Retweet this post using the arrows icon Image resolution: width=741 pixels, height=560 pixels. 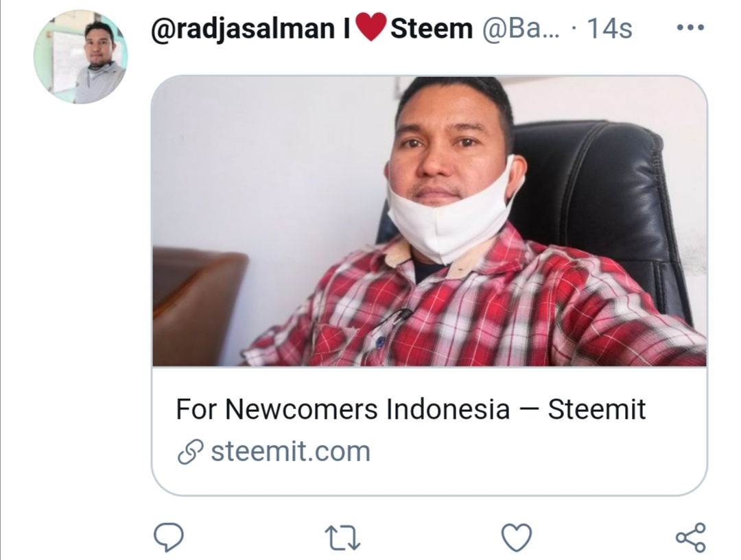[x=342, y=539]
